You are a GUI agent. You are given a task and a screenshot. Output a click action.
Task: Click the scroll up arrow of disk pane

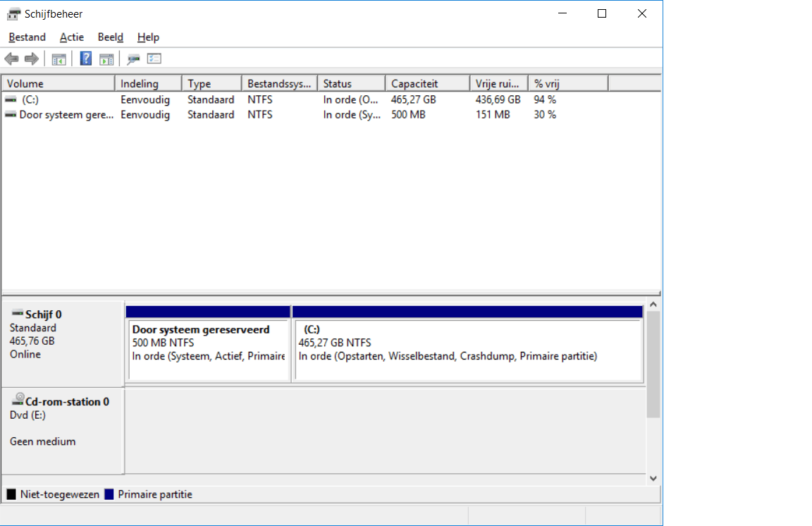[653, 304]
